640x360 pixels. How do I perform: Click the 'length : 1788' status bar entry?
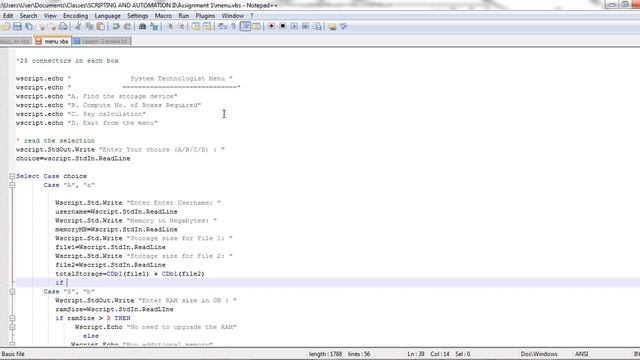pos(325,354)
